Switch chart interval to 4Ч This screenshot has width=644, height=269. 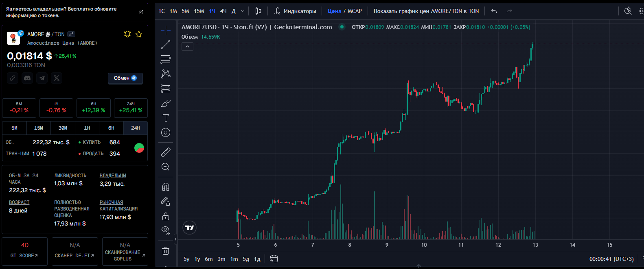223,11
